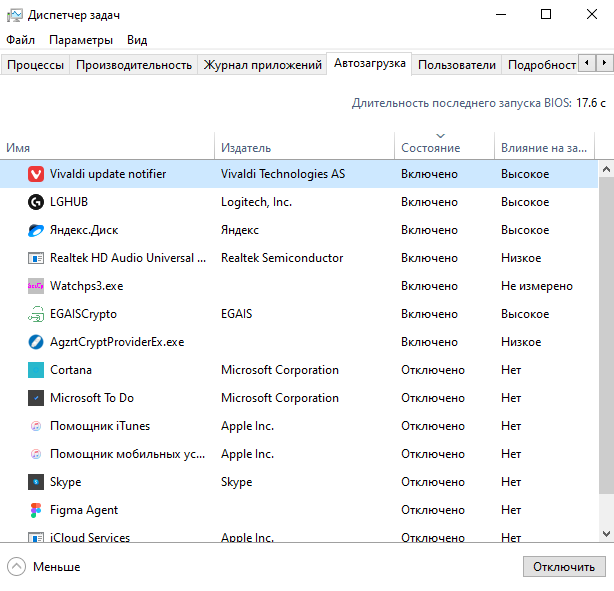Screen dimensions: 614x591
Task: Click the Помощник iTunes icon
Action: click(x=36, y=426)
